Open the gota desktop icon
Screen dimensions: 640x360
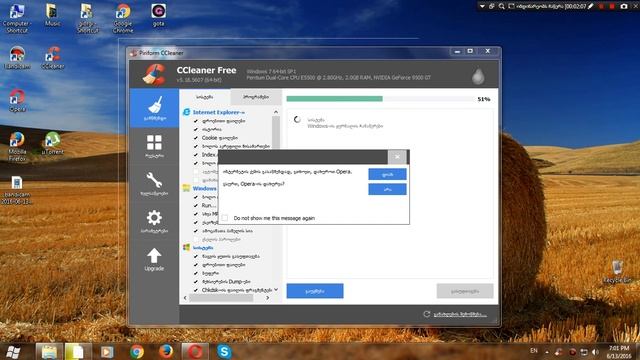click(158, 15)
